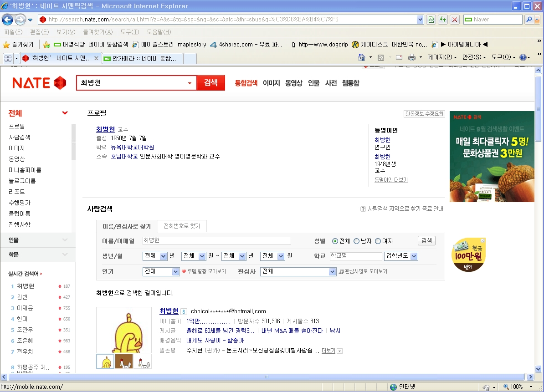544x392 pixels.
Task: Click the magnifier icon of the Naver search box
Action: (x=529, y=20)
